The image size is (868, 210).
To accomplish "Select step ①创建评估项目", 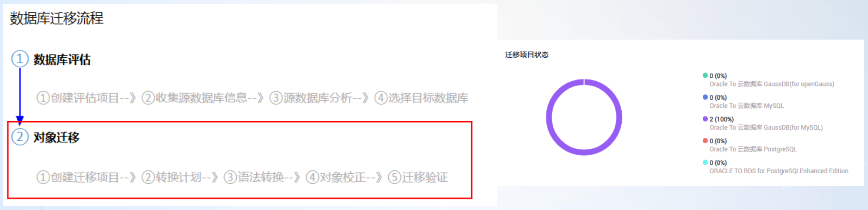I will point(78,98).
